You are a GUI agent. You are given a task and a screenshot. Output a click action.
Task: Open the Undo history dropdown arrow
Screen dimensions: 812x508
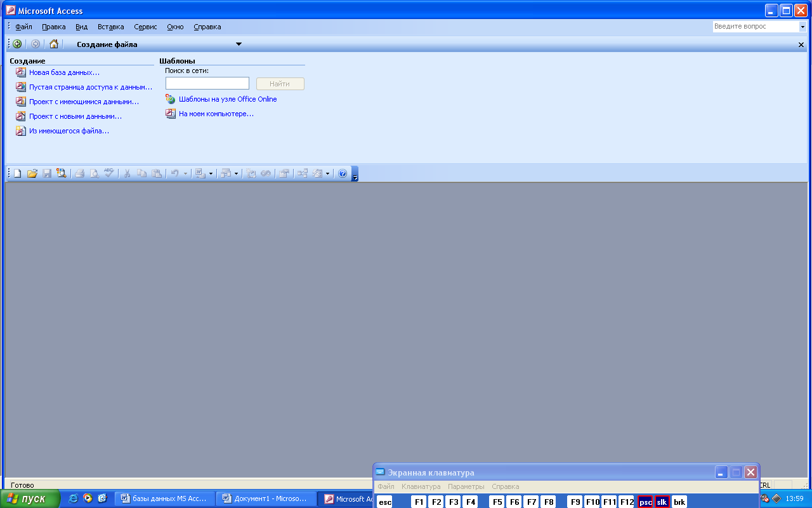[185, 173]
